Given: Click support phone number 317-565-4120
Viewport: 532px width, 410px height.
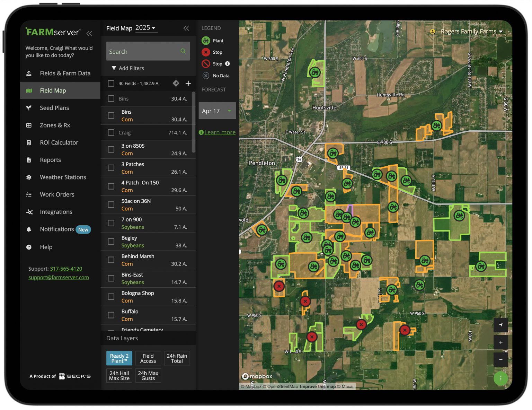Looking at the screenshot, I should pyautogui.click(x=66, y=269).
